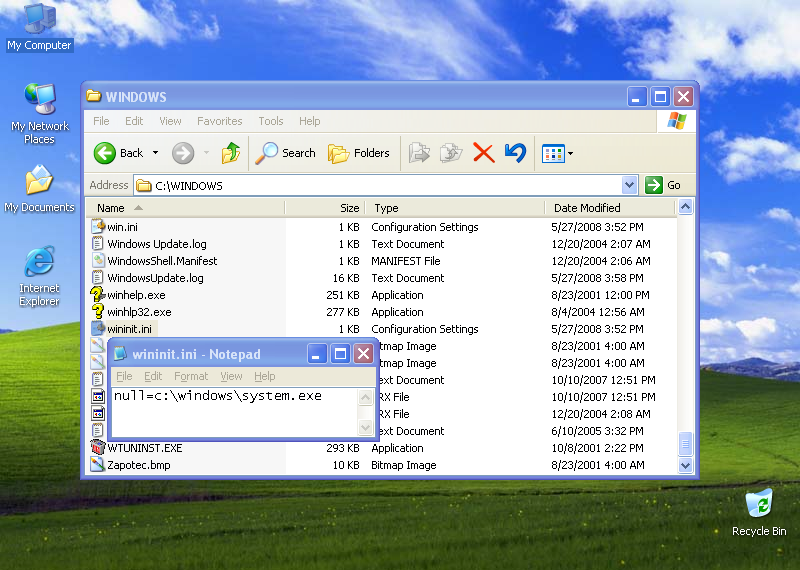Open Notepad's File menu

pos(124,376)
